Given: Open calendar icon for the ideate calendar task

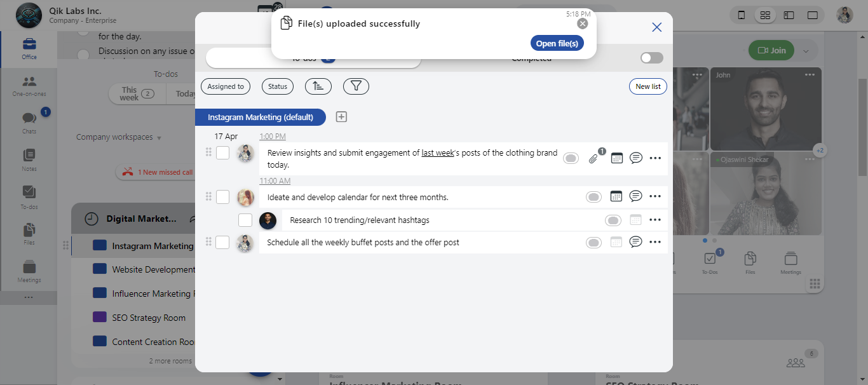Looking at the screenshot, I should tap(616, 196).
